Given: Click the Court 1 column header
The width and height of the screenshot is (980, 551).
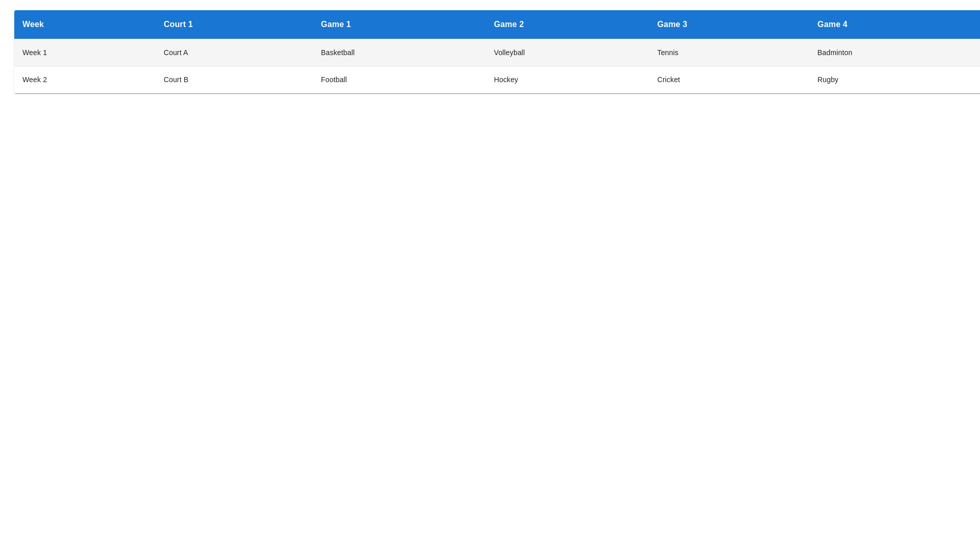Looking at the screenshot, I should [178, 24].
